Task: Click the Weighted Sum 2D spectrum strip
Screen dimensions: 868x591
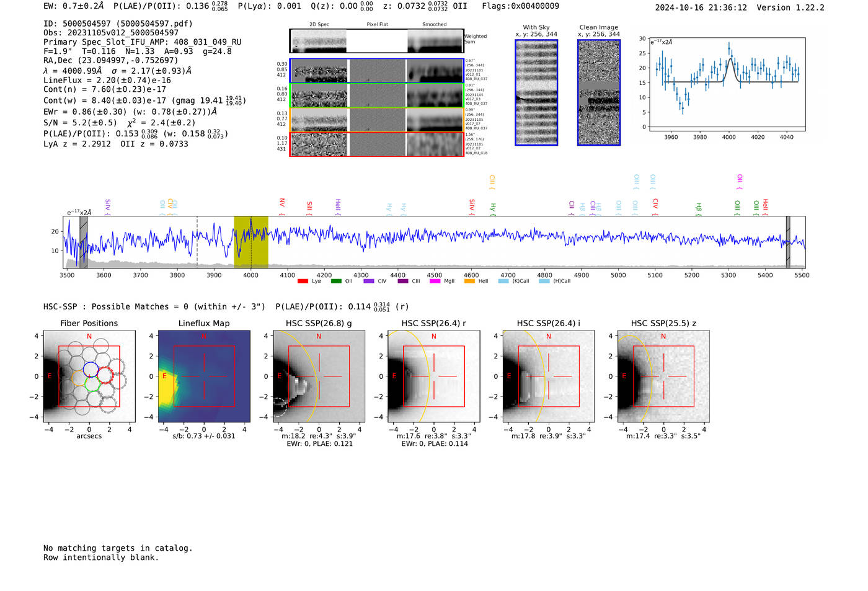Action: coord(376,41)
